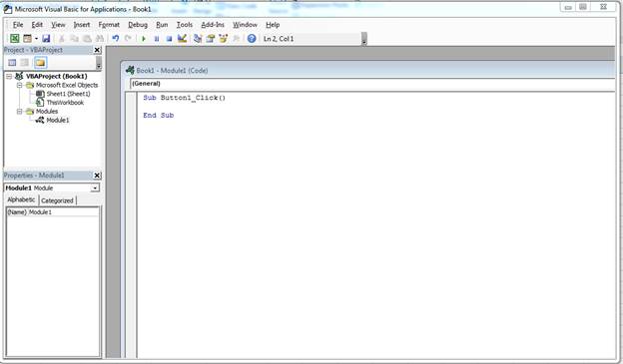Save the project with the floppy disk icon
Screen dimensions: 623x364
(x=46, y=39)
